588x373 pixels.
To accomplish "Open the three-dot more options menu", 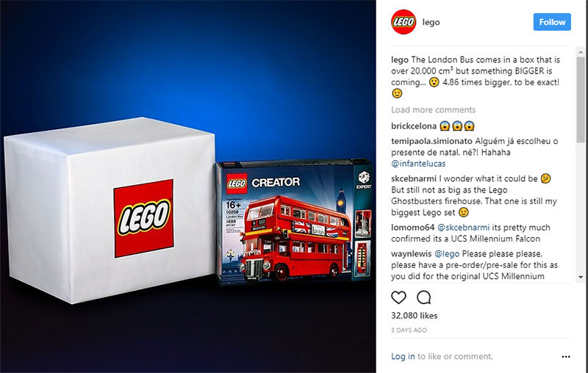I will click(566, 357).
